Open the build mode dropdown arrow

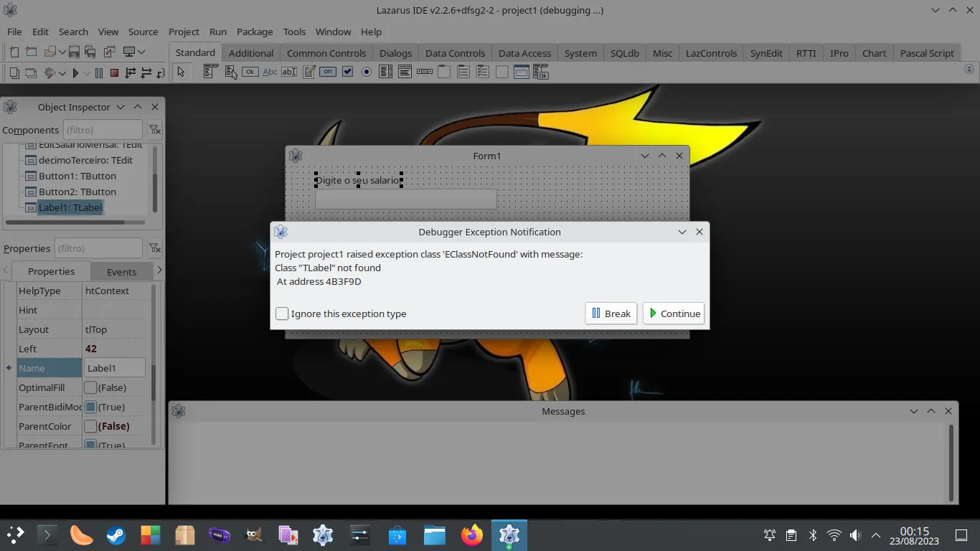pos(62,72)
